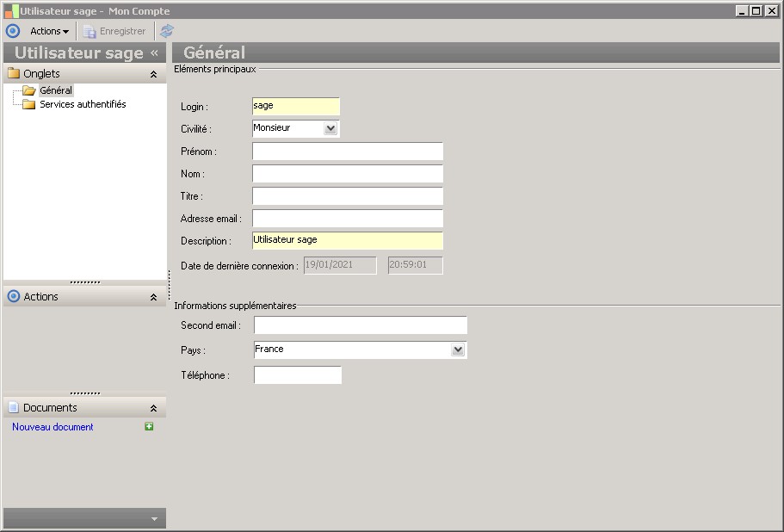Select Général in the tree
The height and width of the screenshot is (532, 784).
click(56, 90)
